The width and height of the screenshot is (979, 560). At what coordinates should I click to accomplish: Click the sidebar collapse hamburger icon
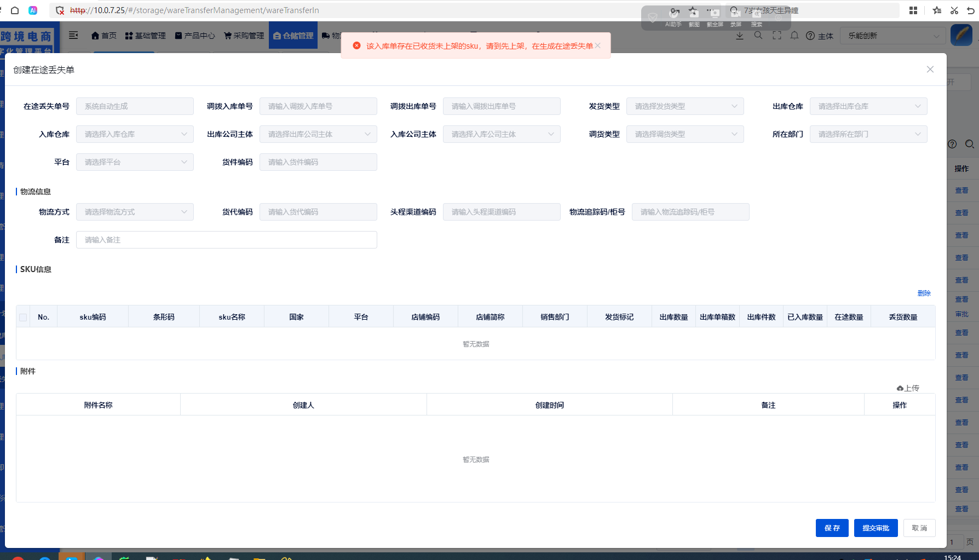pos(73,36)
